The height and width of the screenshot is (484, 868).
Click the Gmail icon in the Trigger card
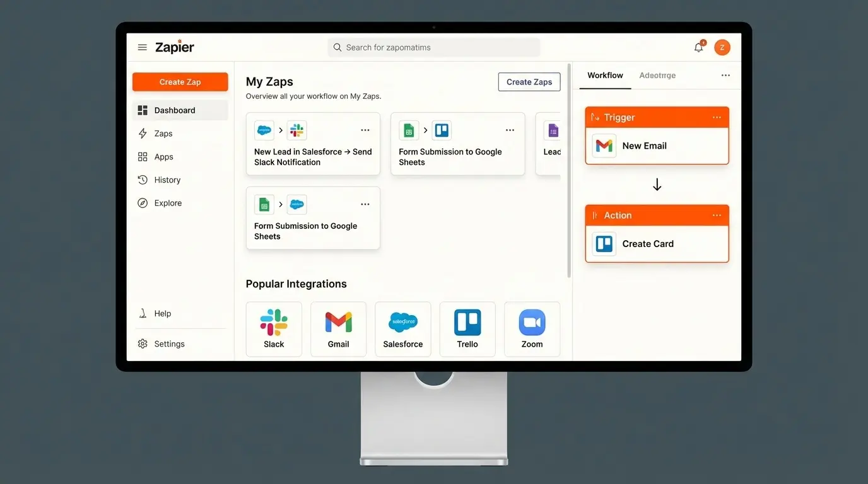coord(603,146)
